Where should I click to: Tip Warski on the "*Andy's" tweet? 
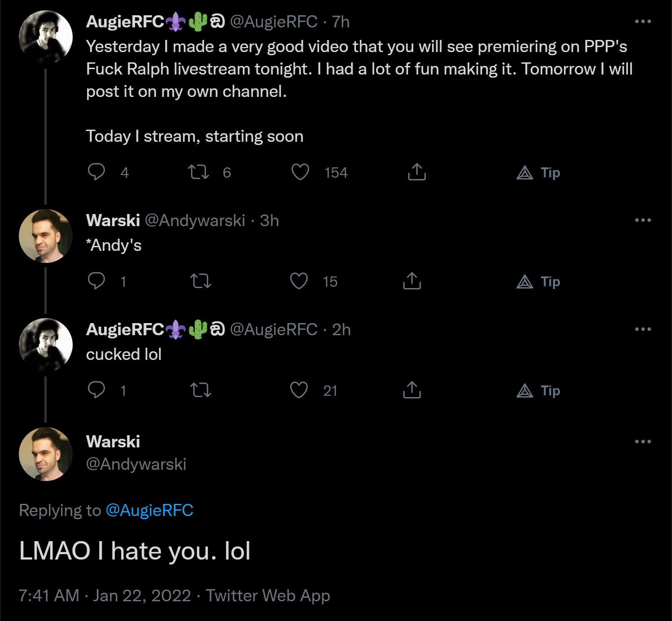tap(538, 281)
